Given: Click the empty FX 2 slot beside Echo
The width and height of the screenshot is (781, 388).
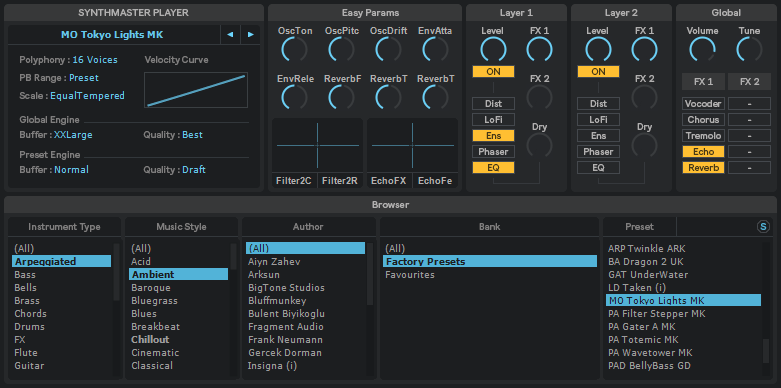Looking at the screenshot, I should (749, 151).
